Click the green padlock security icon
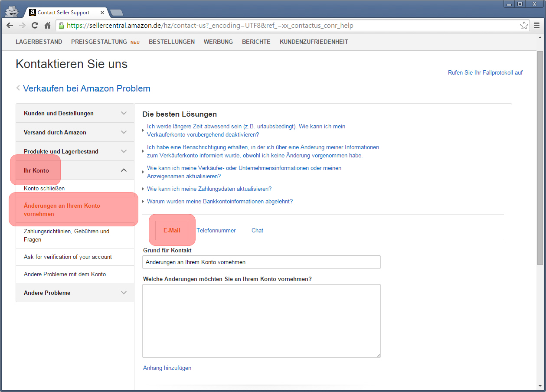This screenshot has height=392, width=546. [62, 26]
